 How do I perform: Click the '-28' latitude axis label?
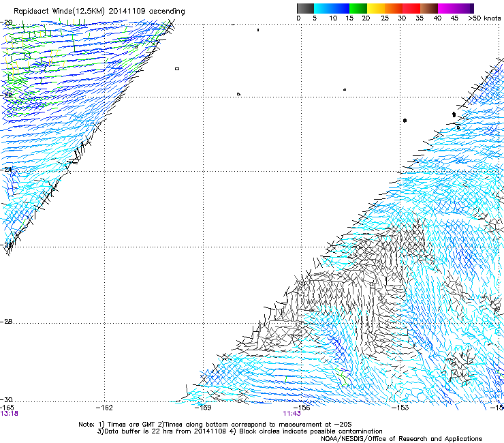pyautogui.click(x=6, y=322)
